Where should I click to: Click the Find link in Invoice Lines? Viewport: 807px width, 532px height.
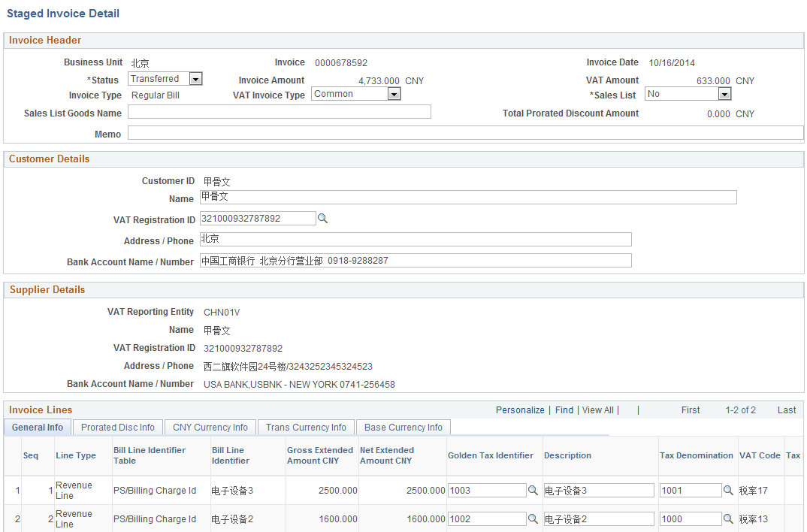pyautogui.click(x=564, y=410)
